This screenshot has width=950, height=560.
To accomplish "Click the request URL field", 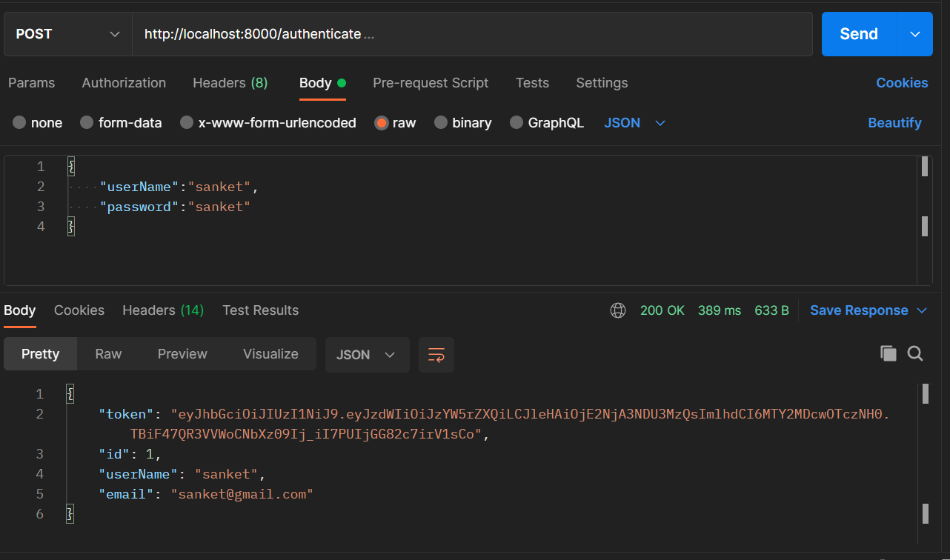I will [472, 34].
